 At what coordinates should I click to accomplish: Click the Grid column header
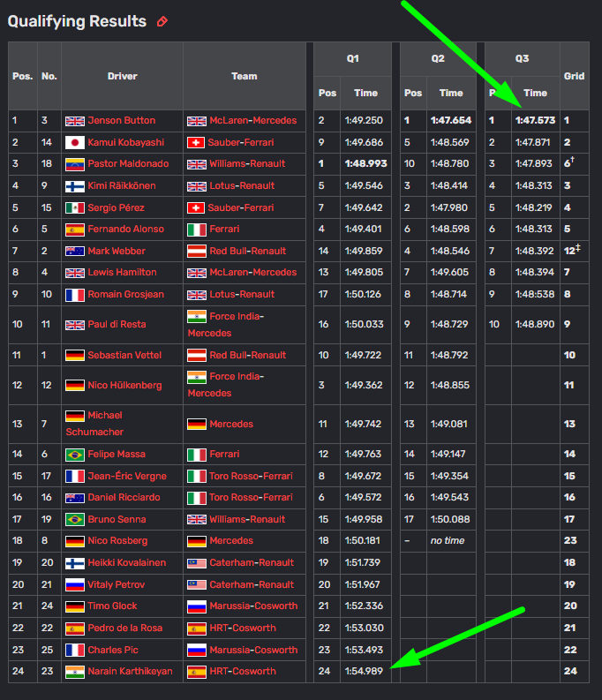pyautogui.click(x=574, y=76)
